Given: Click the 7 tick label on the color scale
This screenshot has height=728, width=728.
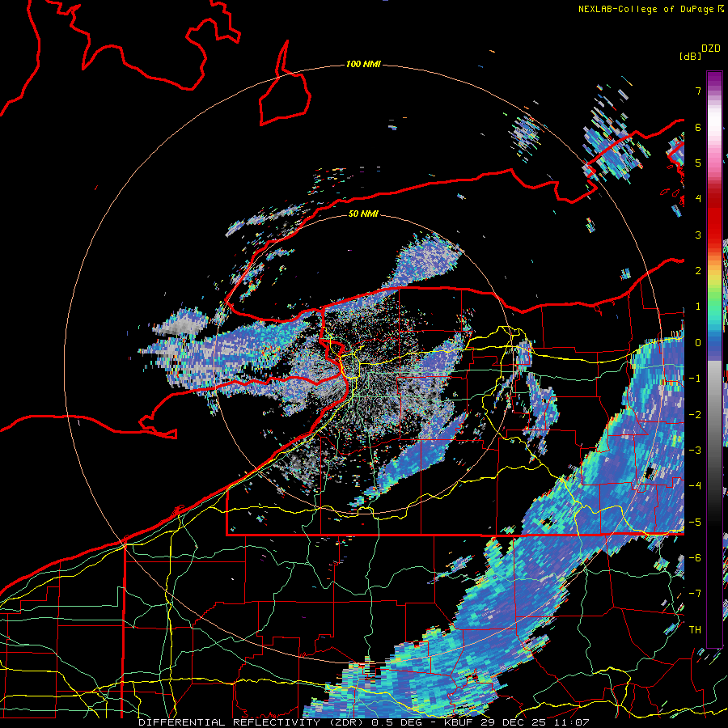Looking at the screenshot, I should coord(698,91).
